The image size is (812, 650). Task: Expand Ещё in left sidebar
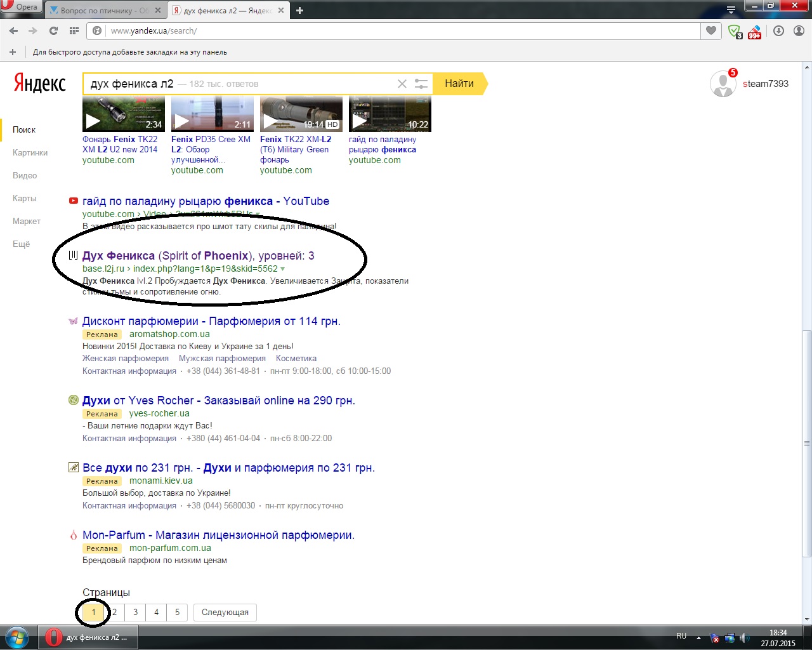[21, 244]
